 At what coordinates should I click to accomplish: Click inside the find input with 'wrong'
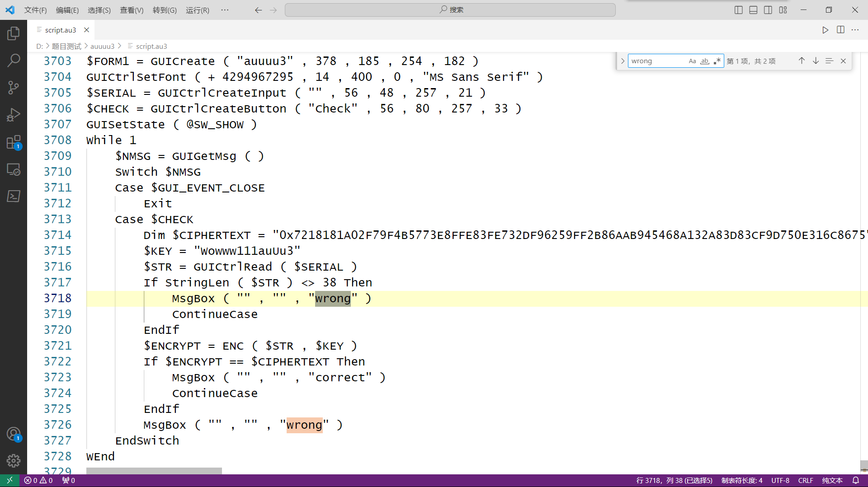point(657,61)
